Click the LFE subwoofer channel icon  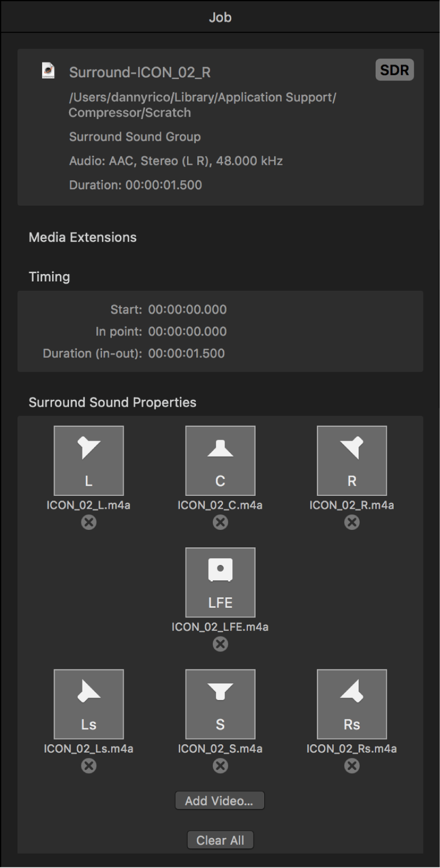[220, 582]
